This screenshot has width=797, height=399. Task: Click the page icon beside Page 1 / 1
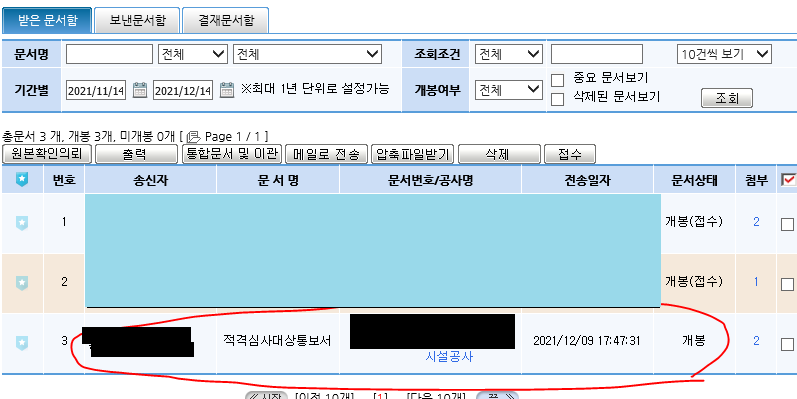click(x=194, y=137)
